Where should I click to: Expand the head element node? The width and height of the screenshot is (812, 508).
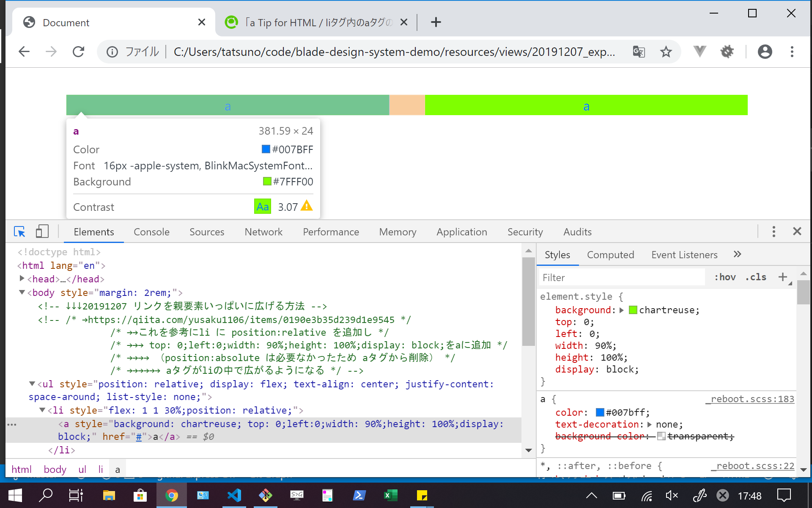22,279
